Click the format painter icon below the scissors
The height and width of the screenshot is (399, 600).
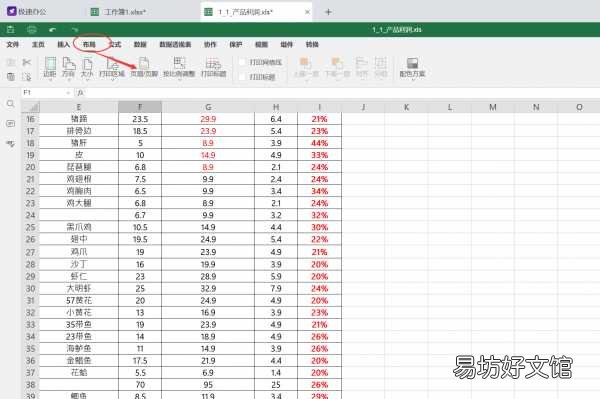point(26,77)
